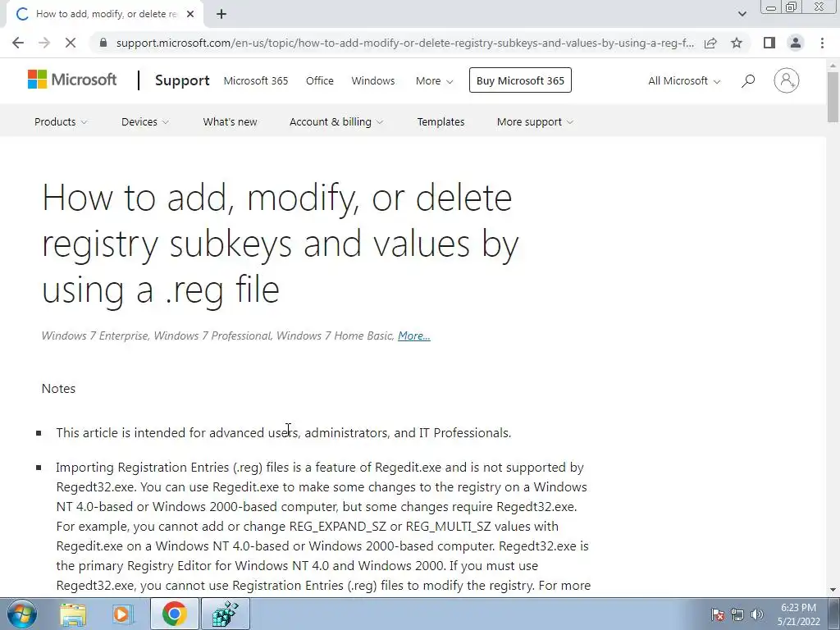Switch to Chrome in the taskbar
Screen dimensions: 840x630
[174, 614]
